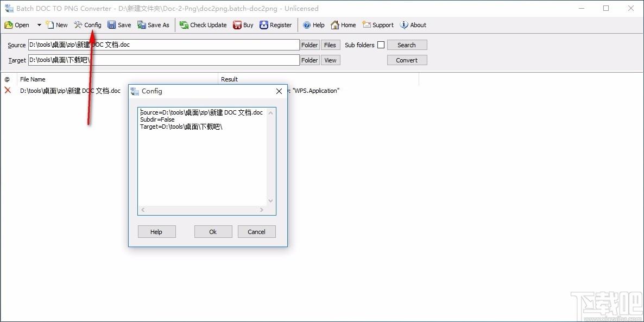Browse Target with Folder button

(x=310, y=60)
